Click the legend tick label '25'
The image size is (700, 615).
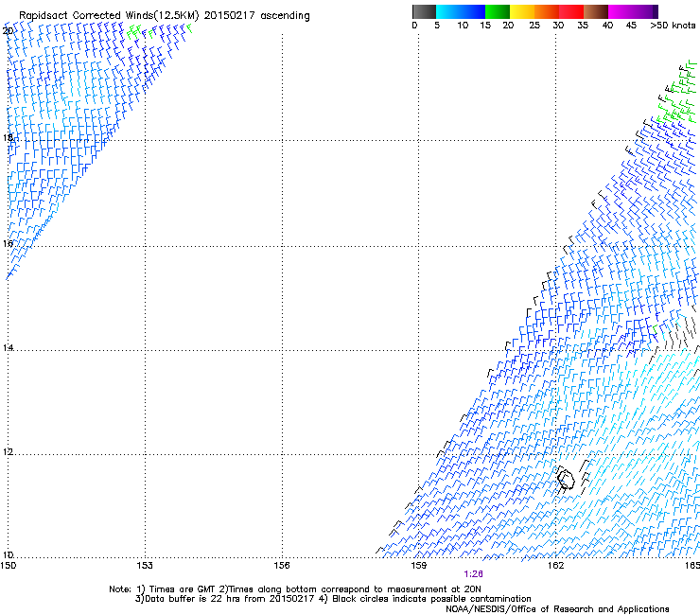pos(534,26)
